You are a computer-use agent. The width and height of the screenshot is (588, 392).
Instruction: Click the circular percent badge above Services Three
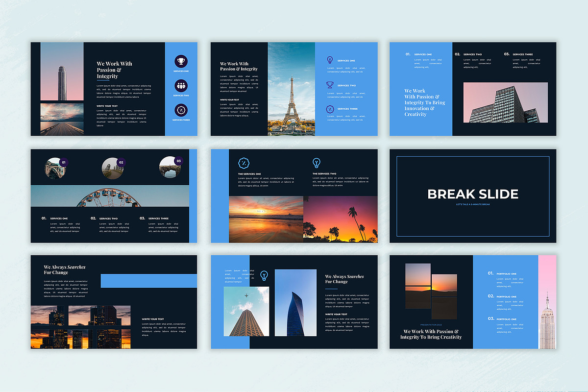click(181, 110)
